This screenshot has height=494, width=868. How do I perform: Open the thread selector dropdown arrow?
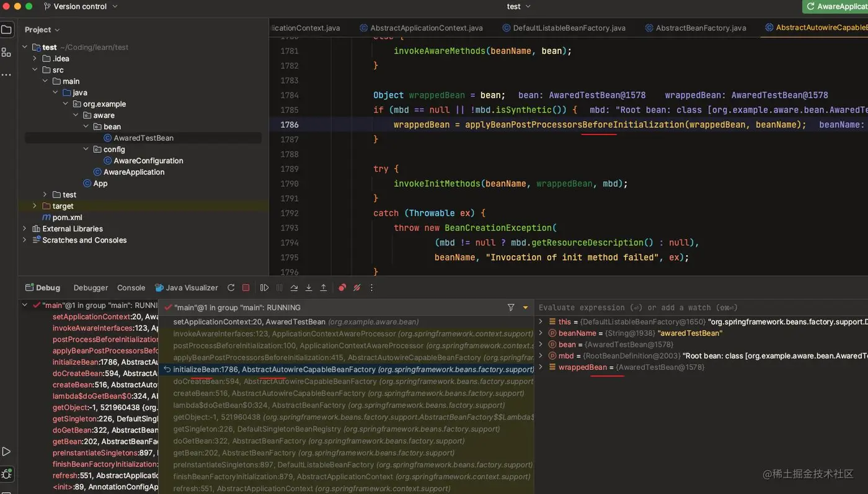pos(526,307)
